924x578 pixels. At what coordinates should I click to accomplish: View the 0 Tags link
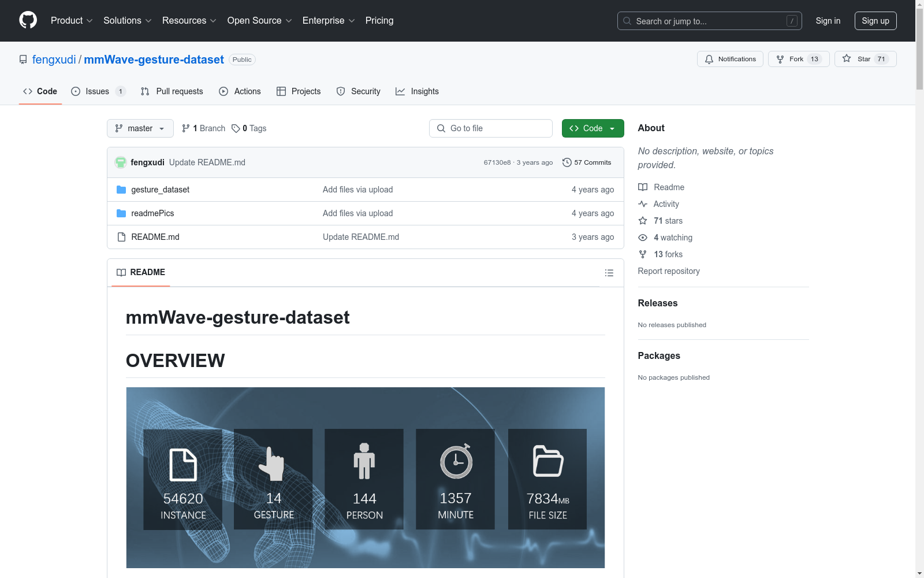(x=249, y=128)
